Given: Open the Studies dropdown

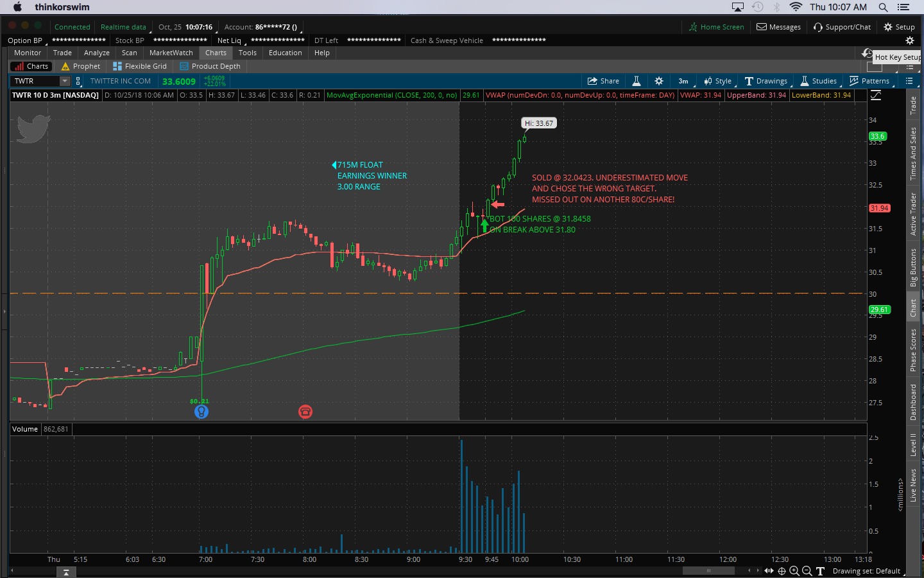Looking at the screenshot, I should click(x=818, y=81).
